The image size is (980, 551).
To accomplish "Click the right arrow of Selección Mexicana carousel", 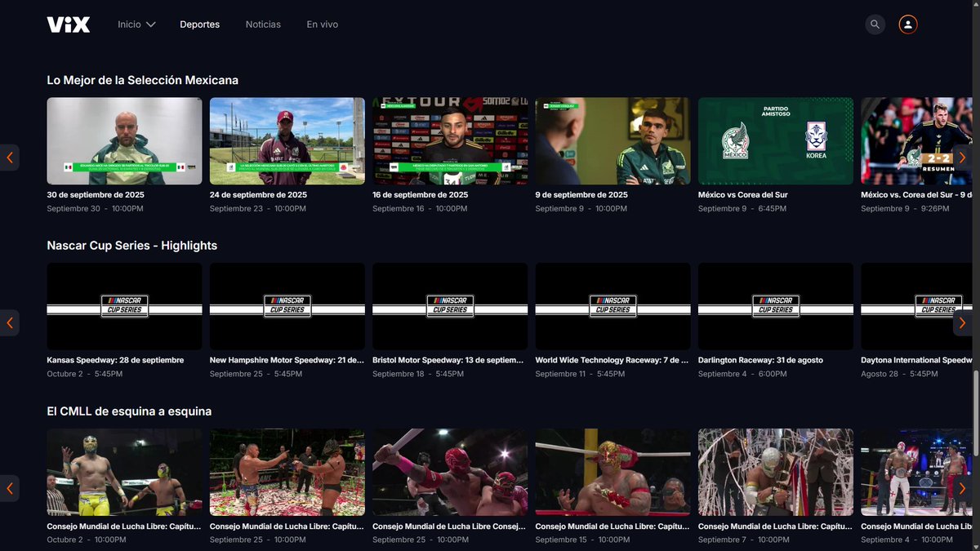I will (962, 157).
